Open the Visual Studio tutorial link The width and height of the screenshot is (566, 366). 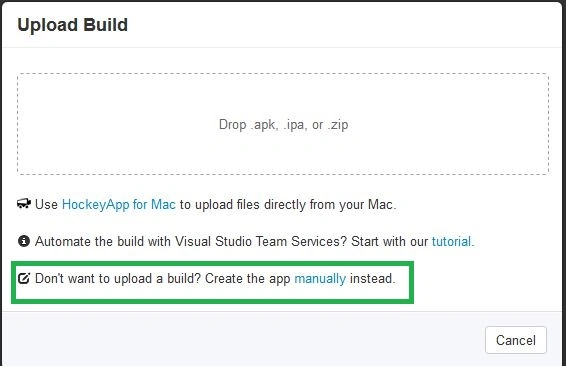(451, 241)
